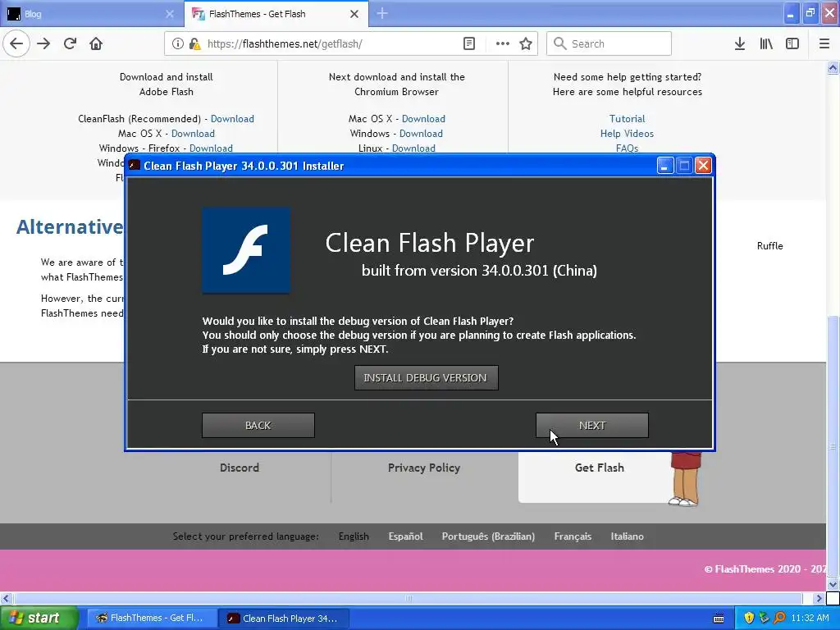Open the FAQs link
The width and height of the screenshot is (840, 630).
pos(627,148)
